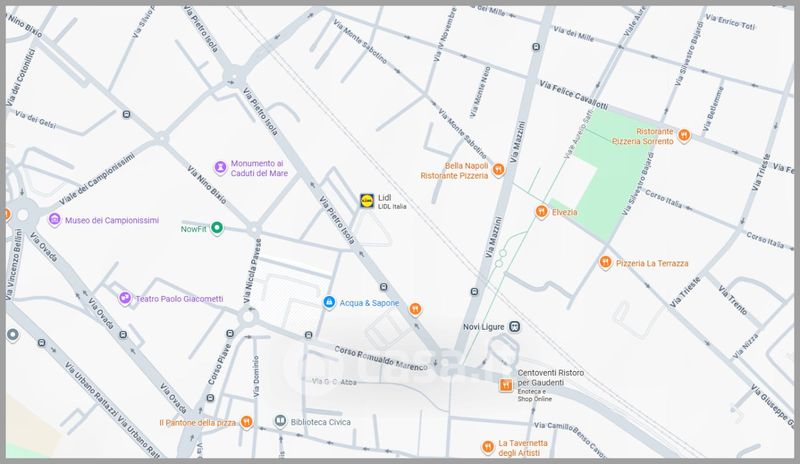Select the Centoventi Ristoro per Gaudenti marker

pos(506,384)
